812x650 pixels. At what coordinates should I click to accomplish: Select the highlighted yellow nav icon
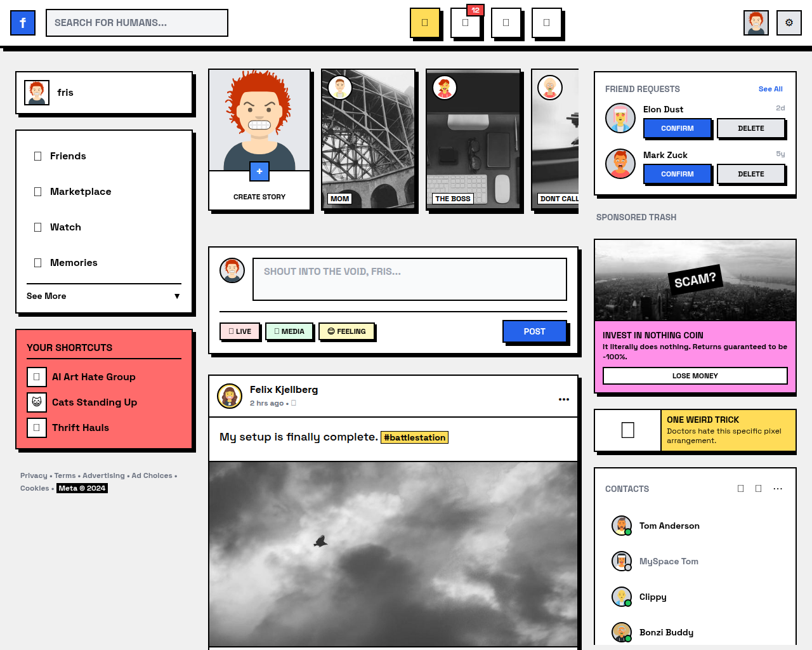(425, 23)
